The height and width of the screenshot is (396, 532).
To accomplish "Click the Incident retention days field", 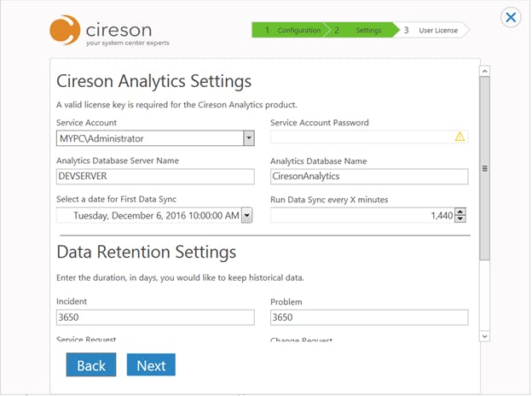I will pyautogui.click(x=155, y=317).
